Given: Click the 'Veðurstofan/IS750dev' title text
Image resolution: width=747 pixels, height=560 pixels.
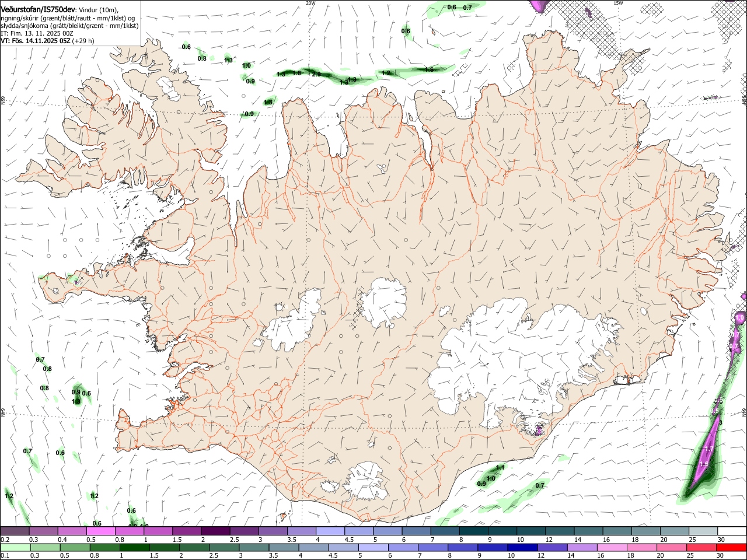Looking at the screenshot, I should coord(38,9).
